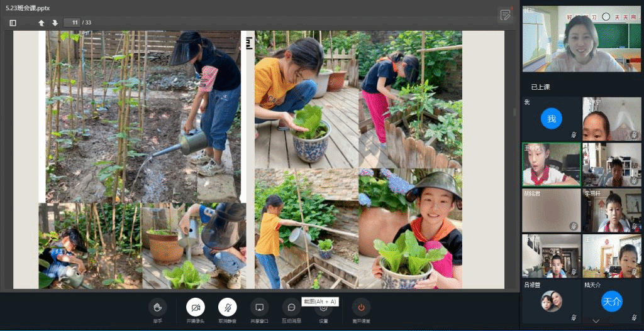Click the slide viewer vertical scrollbar
644x331 pixels.
[x=515, y=112]
